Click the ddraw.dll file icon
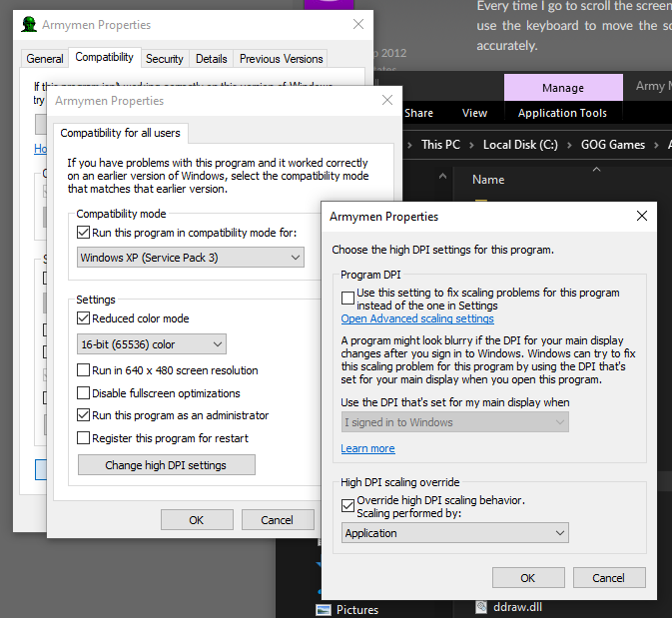Image resolution: width=672 pixels, height=618 pixels. coord(481,607)
